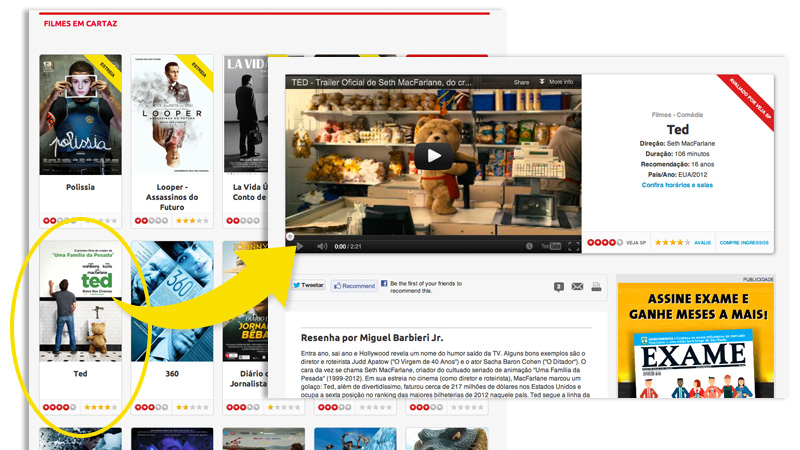The height and width of the screenshot is (450, 800).
Task: Click the Compre Ingressos link
Action: [x=744, y=242]
